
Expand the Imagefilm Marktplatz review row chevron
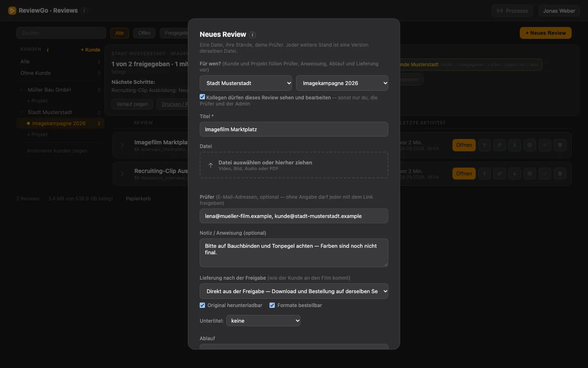(122, 145)
